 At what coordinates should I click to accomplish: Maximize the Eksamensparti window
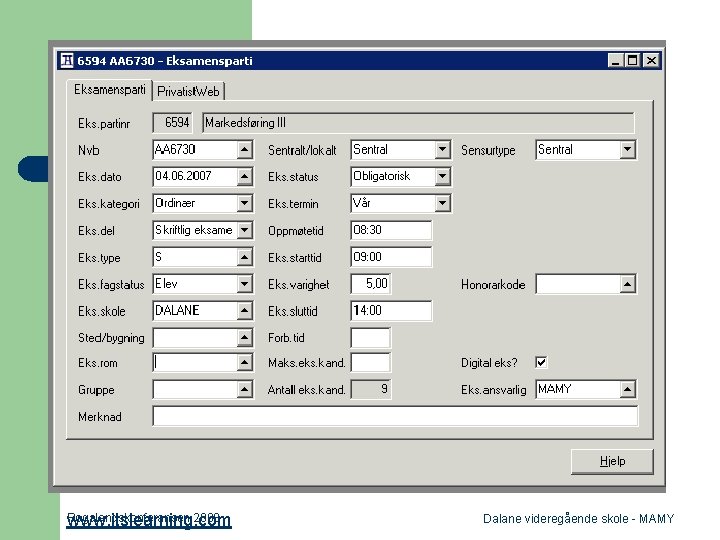click(x=632, y=61)
